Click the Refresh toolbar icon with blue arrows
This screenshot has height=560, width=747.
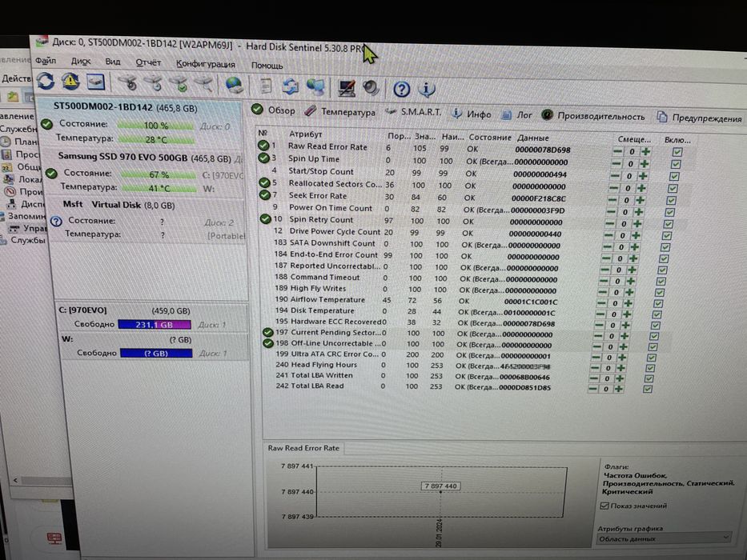[x=46, y=81]
